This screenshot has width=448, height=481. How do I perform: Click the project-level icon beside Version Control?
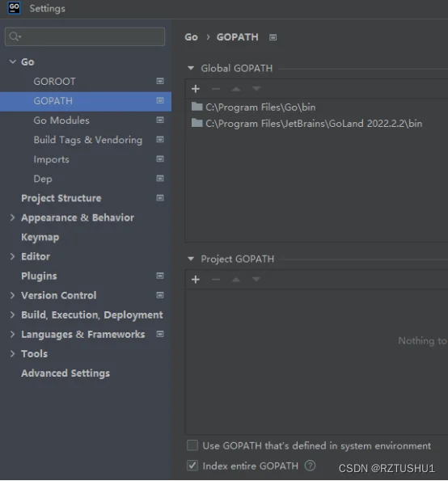click(x=160, y=295)
